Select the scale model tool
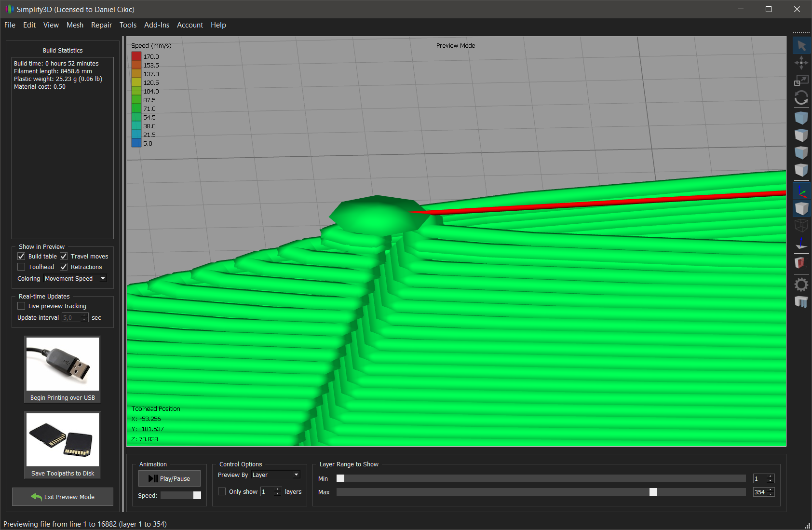The height and width of the screenshot is (530, 812). pyautogui.click(x=801, y=80)
